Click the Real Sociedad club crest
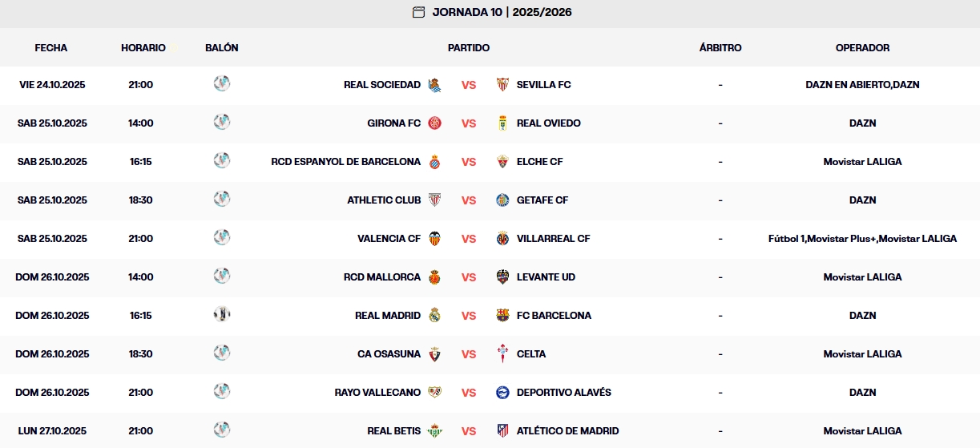 434,85
